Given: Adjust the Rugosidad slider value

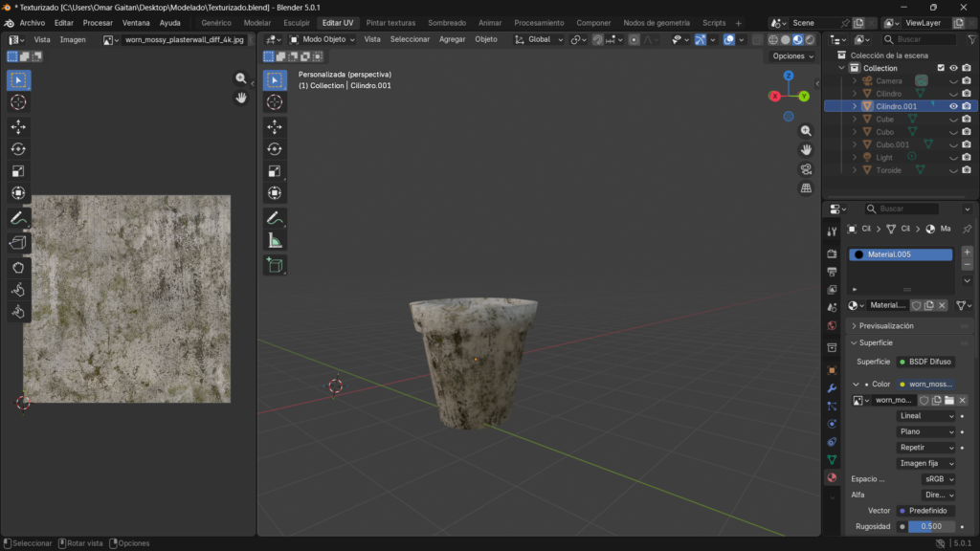Looking at the screenshot, I should click(931, 526).
